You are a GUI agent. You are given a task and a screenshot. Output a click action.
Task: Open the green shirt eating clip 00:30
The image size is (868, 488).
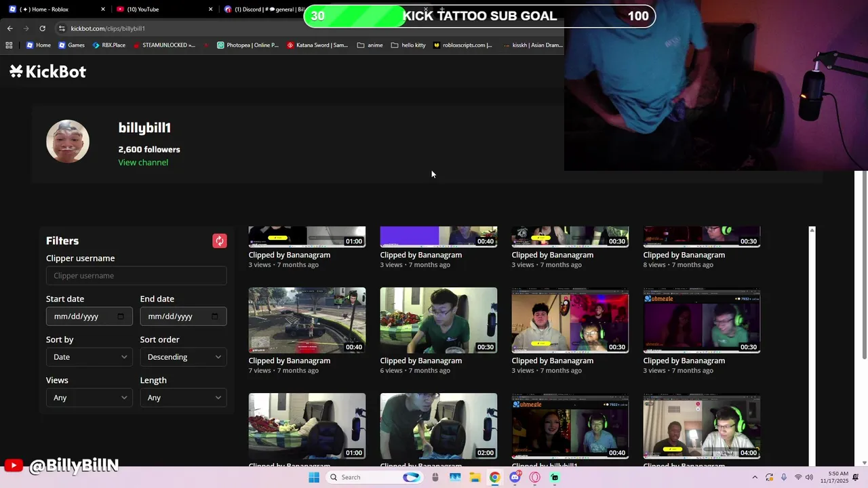(x=439, y=320)
